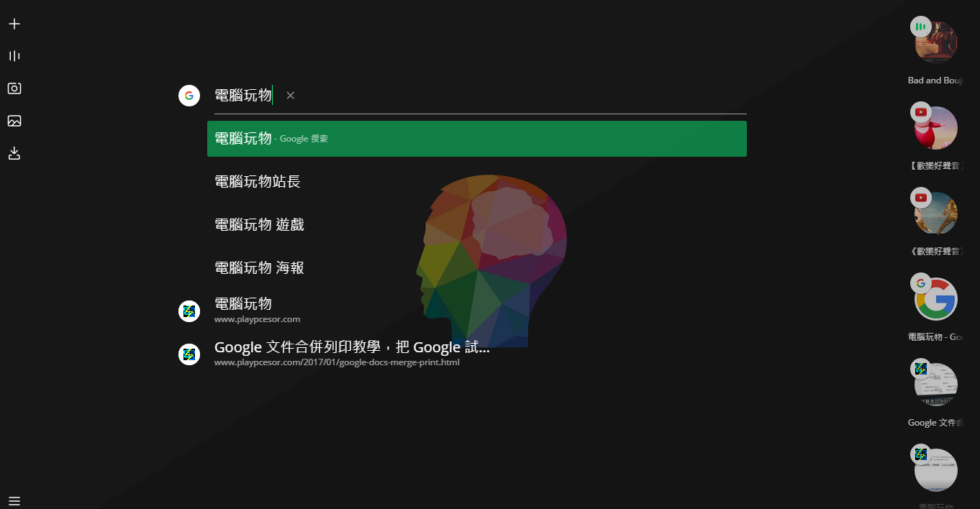Switch to 電腦玩物 - Google tab bubble
This screenshot has height=509, width=980.
pyautogui.click(x=936, y=299)
